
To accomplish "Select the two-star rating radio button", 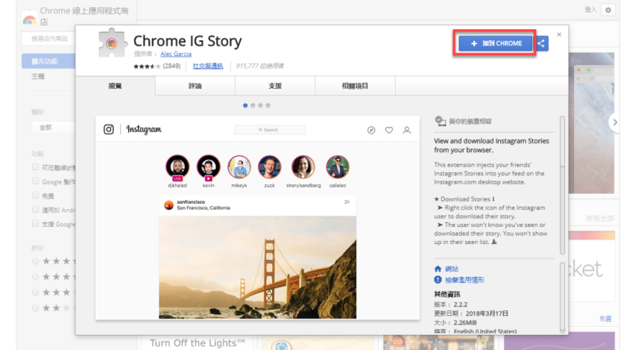I will (x=35, y=307).
